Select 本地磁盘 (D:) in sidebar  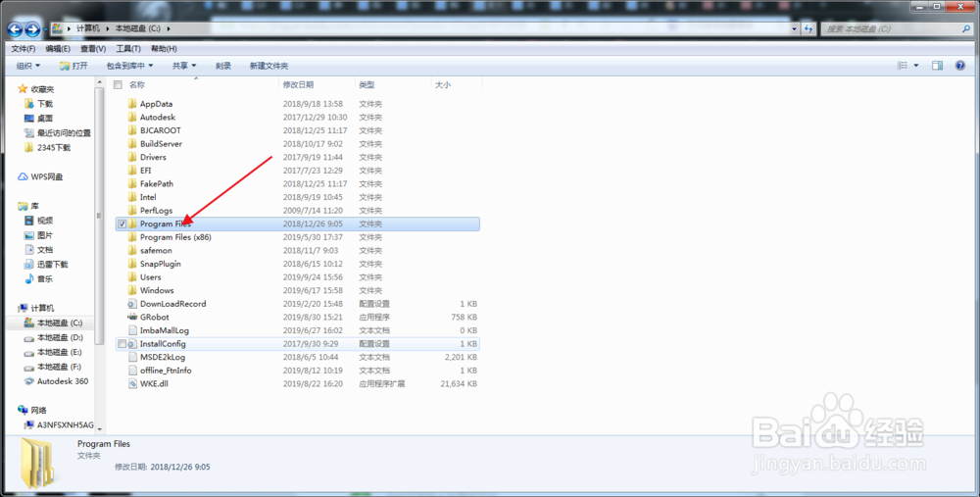60,337
